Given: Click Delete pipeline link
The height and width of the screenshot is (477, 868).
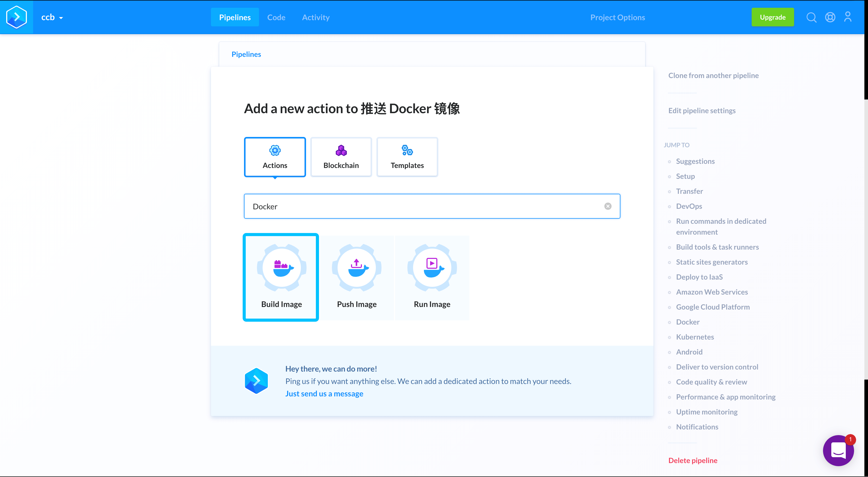Looking at the screenshot, I should pyautogui.click(x=692, y=460).
